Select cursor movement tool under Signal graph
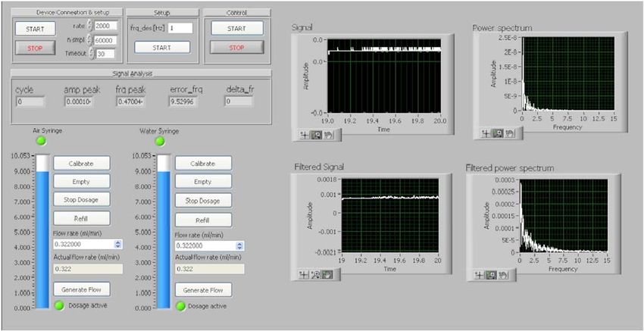 [305, 135]
